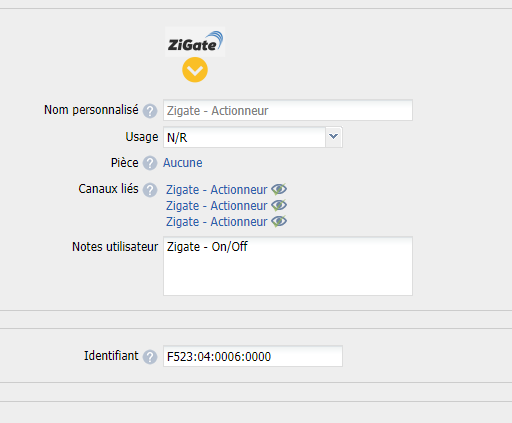Open the Aucune room link
This screenshot has height=423, width=512.
pos(183,163)
